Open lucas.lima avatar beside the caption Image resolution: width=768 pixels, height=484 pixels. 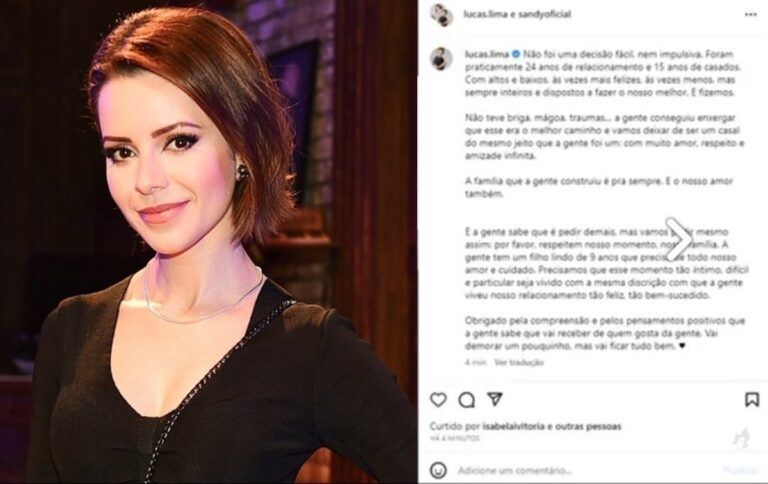(441, 59)
